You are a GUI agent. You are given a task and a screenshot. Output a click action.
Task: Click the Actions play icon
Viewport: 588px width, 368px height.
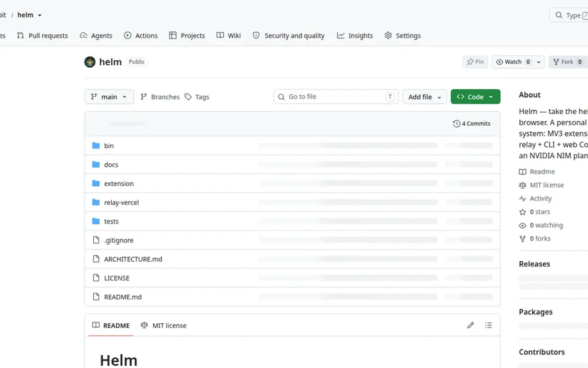point(128,35)
